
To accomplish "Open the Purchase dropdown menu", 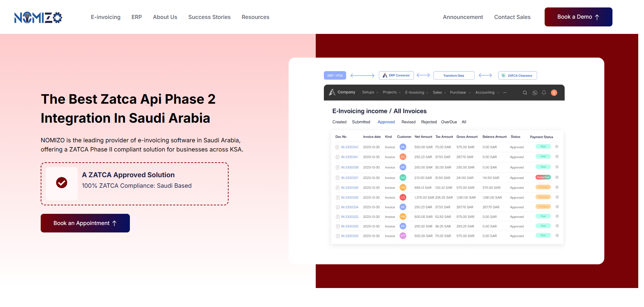I will pyautogui.click(x=460, y=93).
